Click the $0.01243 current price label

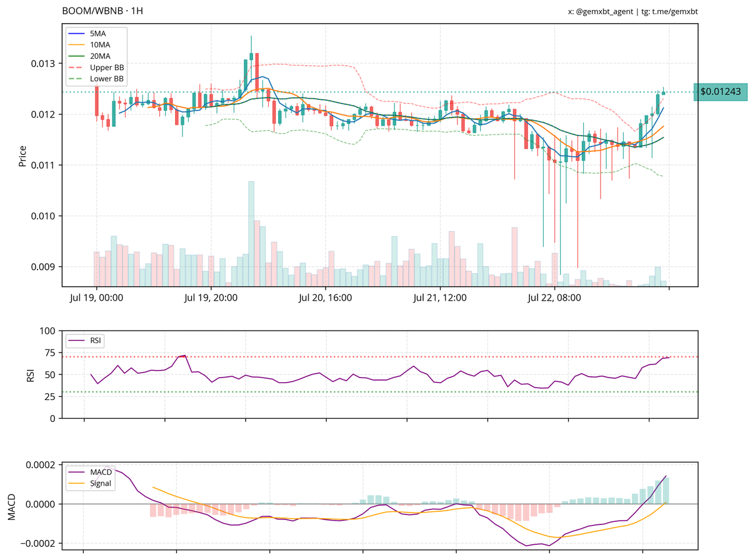[721, 92]
